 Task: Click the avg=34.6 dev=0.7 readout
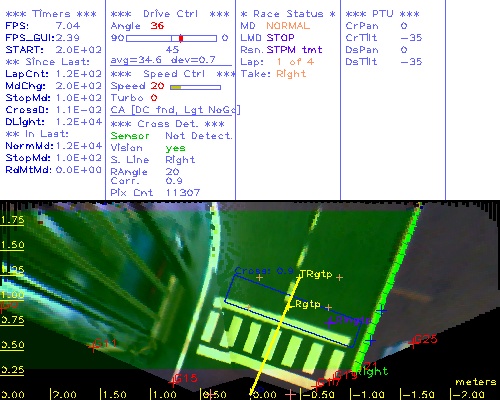[163, 60]
